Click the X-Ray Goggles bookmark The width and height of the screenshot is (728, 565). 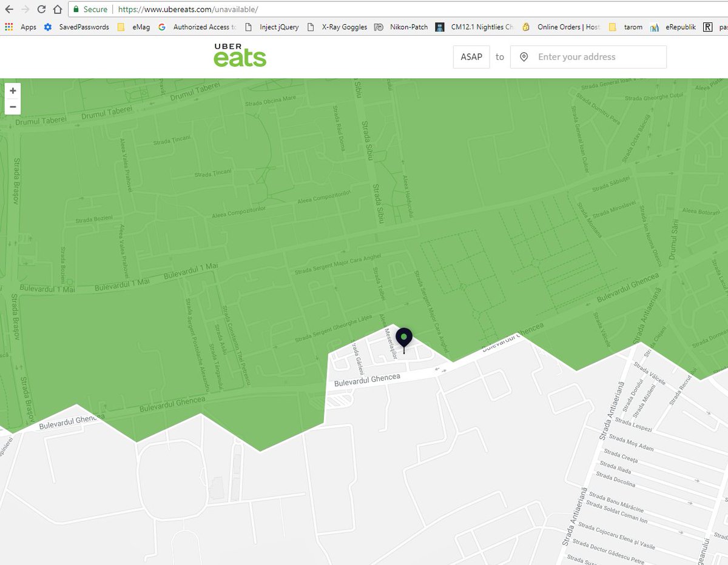click(x=338, y=27)
